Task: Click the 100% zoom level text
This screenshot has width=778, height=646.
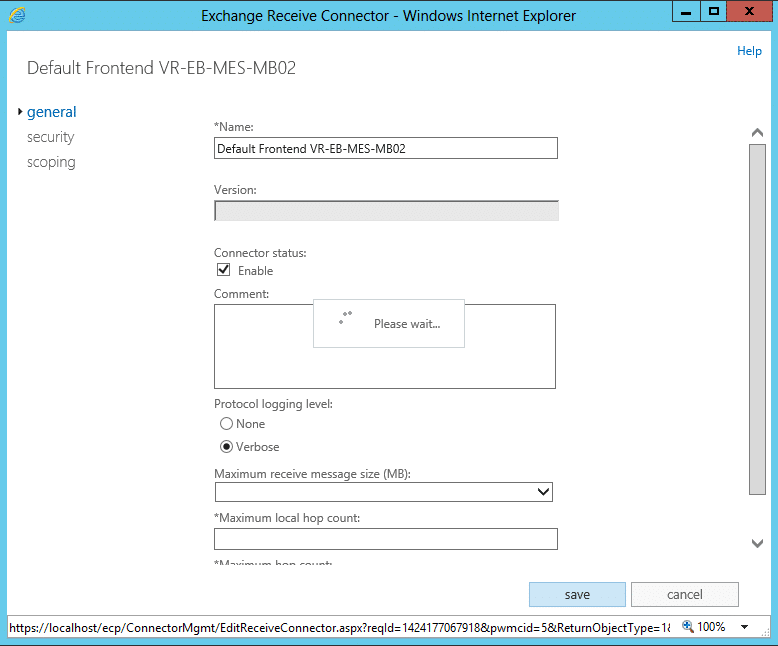Action: coord(711,627)
